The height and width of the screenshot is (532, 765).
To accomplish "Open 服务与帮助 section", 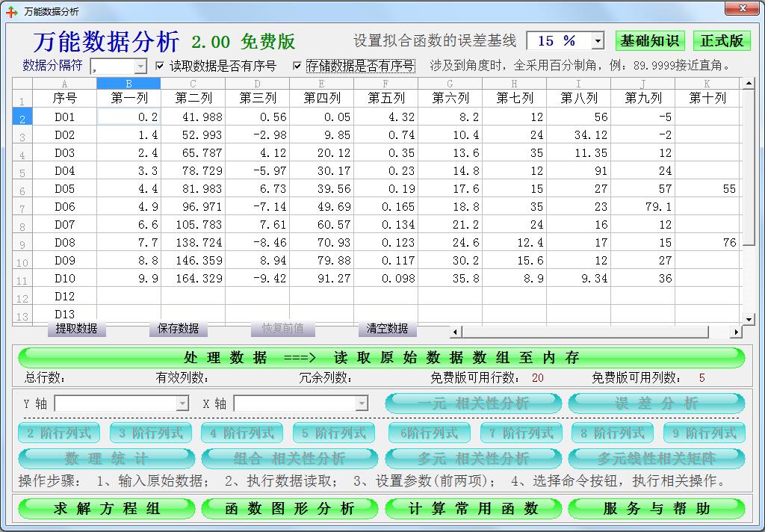I will pos(657,509).
